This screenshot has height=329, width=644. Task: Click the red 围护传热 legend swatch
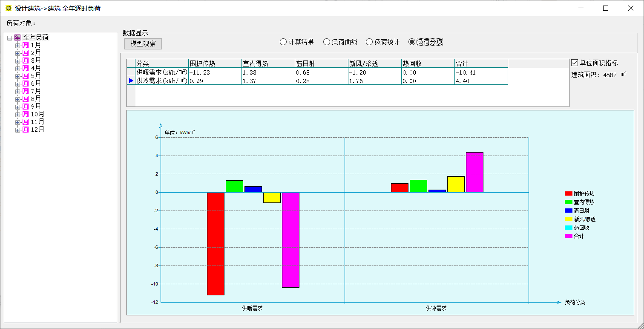(x=568, y=193)
